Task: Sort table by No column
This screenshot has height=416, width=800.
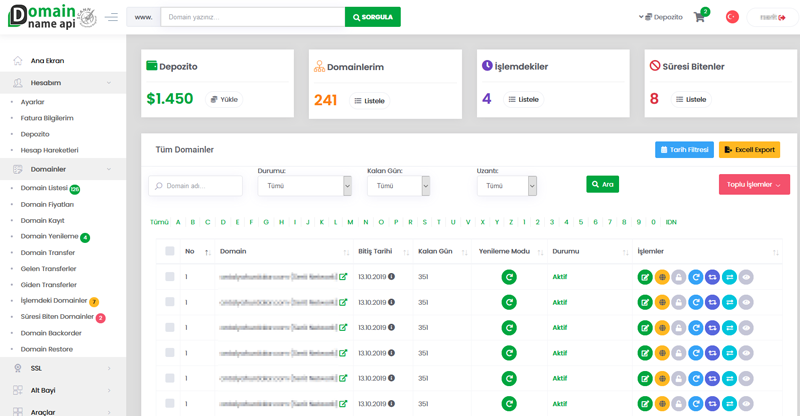Action: click(x=208, y=252)
